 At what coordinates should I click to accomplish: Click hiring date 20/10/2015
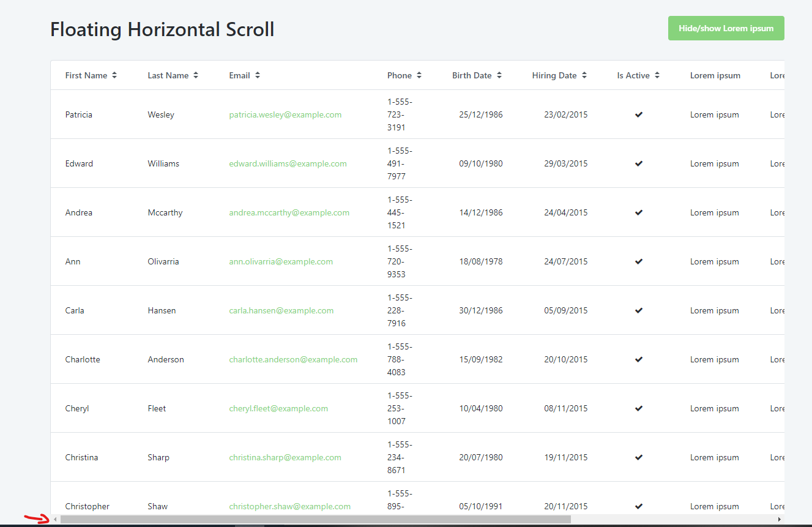[566, 359]
